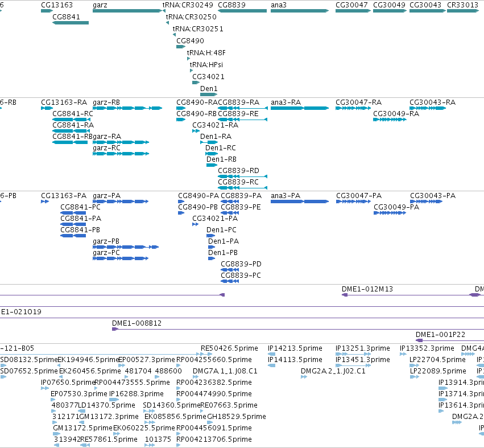Select EST GH18529.5prime
This screenshot has width=484, height=448.
237,417
